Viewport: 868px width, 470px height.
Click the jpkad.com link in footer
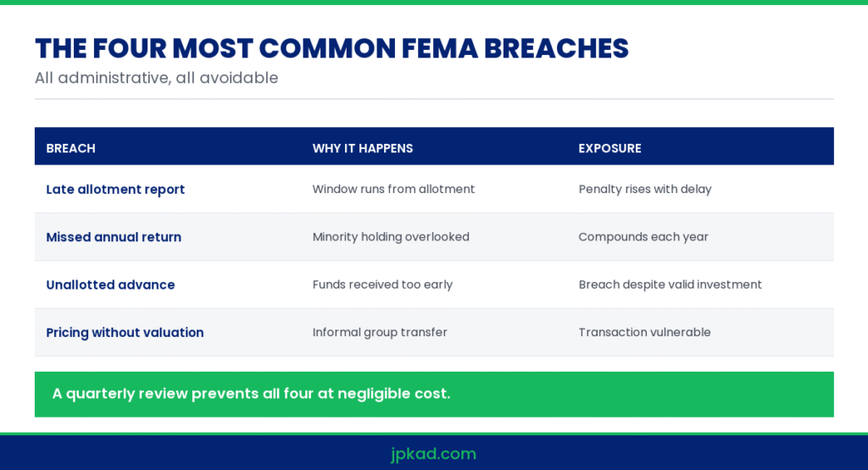click(433, 454)
